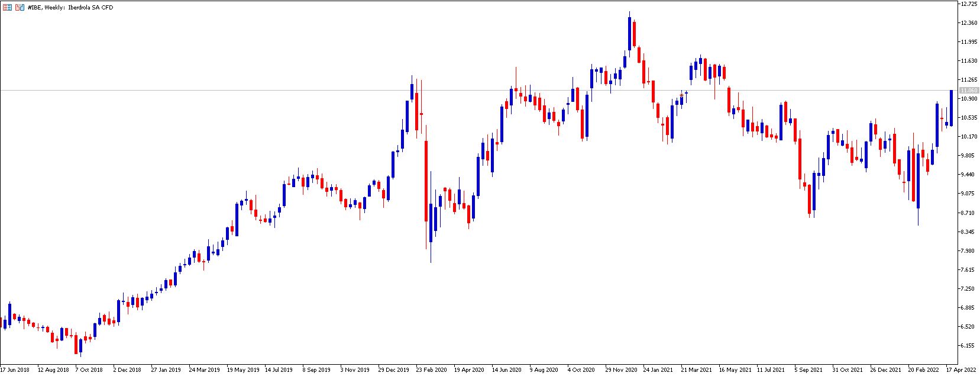
Task: Click the 17 Apr 2022 date label
Action: pyautogui.click(x=960, y=369)
